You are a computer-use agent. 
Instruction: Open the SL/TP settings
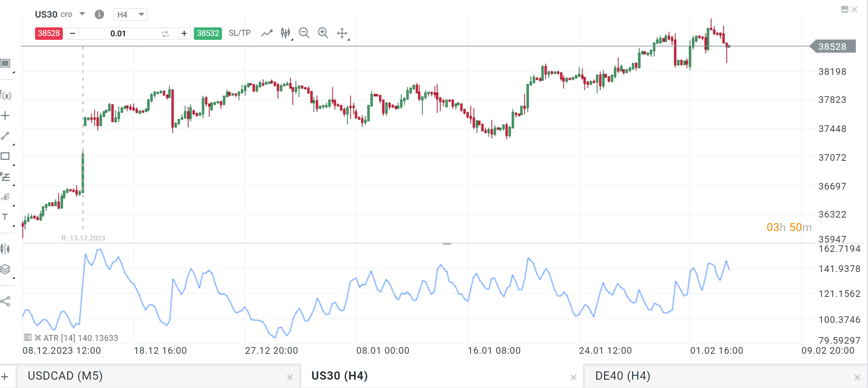(240, 33)
